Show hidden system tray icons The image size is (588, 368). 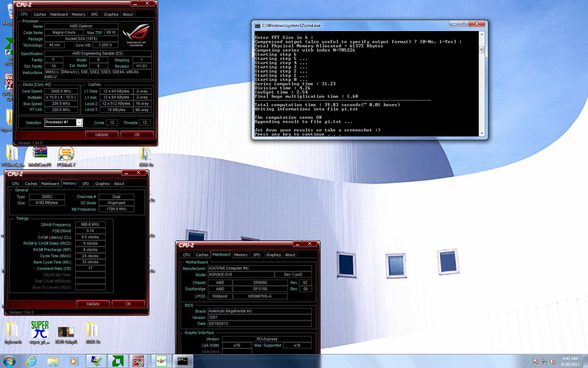[x=527, y=361]
